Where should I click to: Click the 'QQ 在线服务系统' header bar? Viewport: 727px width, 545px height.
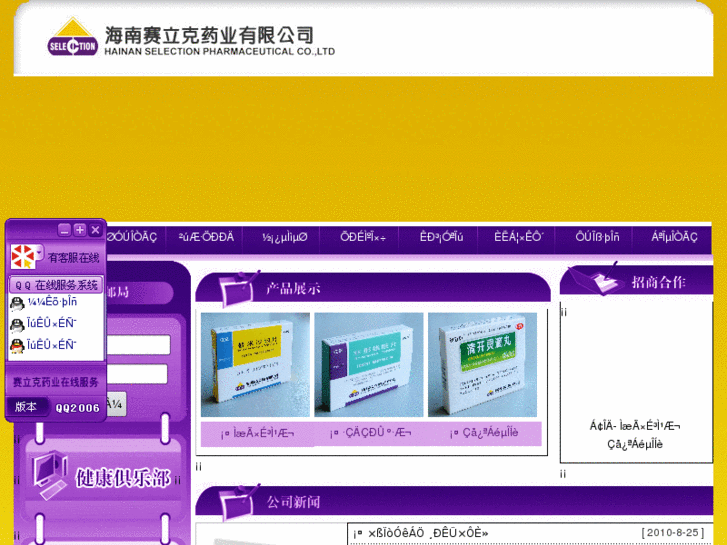(56, 285)
